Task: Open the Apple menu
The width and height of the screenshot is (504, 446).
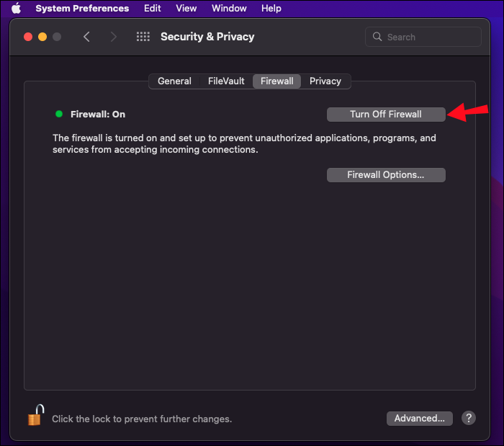Action: [x=16, y=9]
